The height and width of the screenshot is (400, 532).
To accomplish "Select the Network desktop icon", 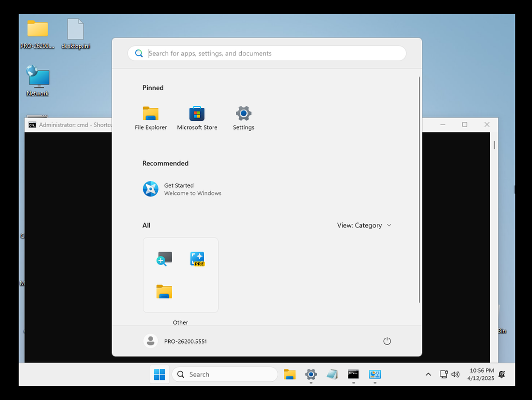I will pyautogui.click(x=38, y=80).
